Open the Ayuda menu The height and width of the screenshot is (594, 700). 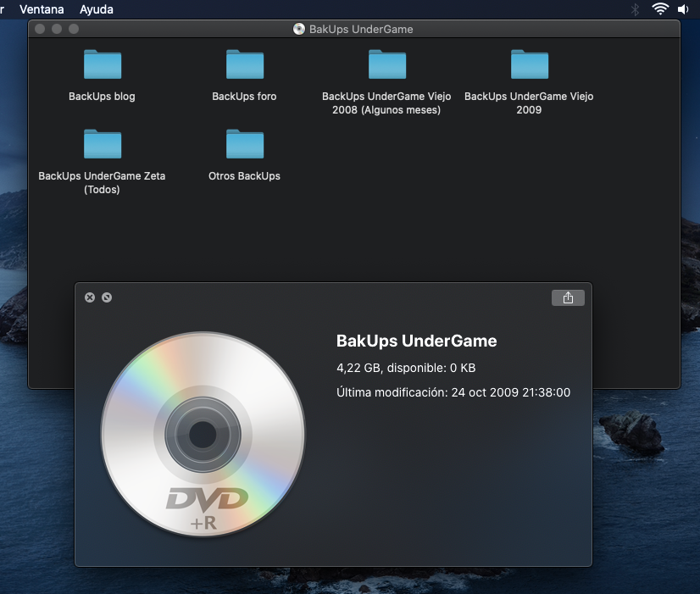(97, 9)
